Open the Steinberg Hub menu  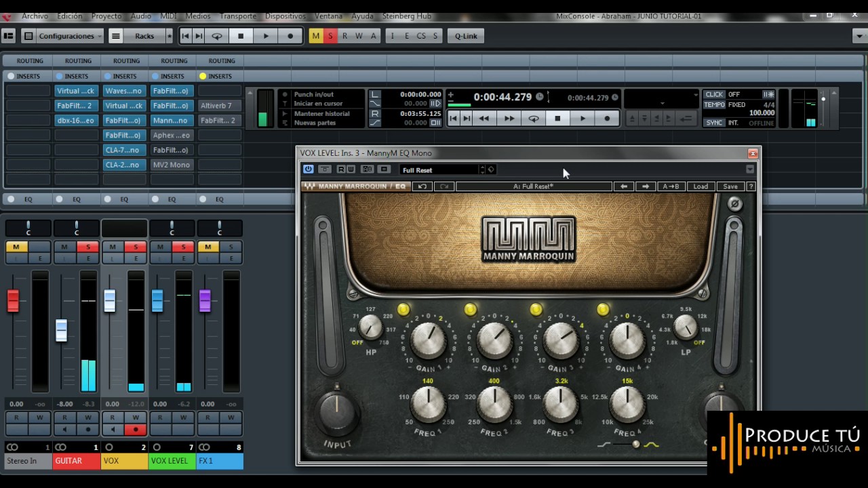(407, 16)
